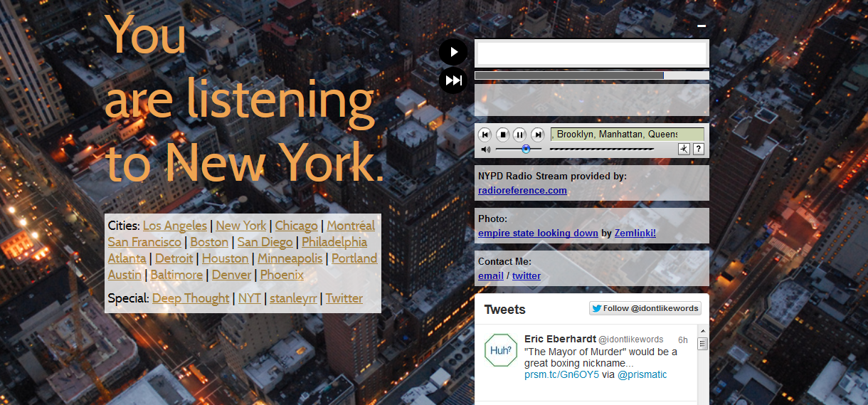Switch city to Los Angeles
Image resolution: width=868 pixels, height=405 pixels.
click(175, 226)
